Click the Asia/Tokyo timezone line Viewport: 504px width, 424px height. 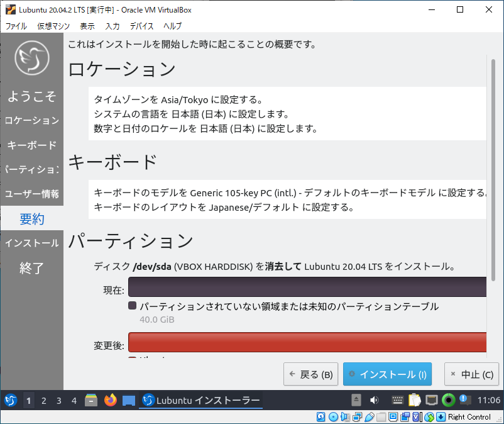pos(178,100)
